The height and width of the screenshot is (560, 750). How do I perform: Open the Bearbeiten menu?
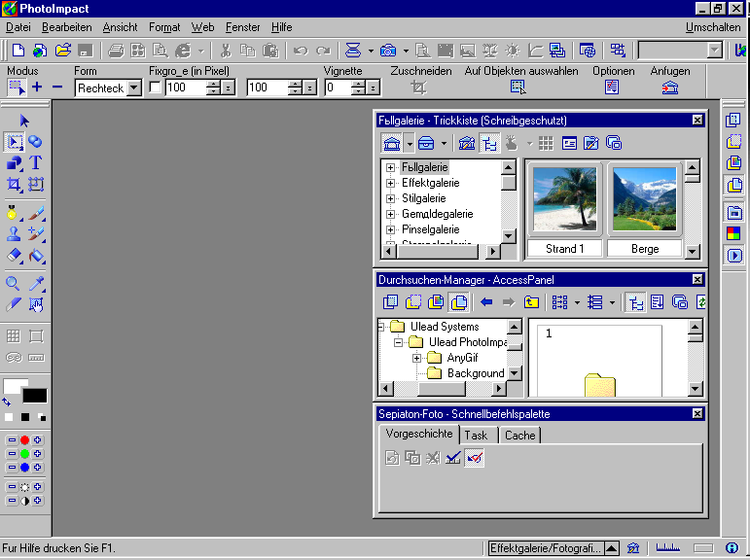point(67,27)
